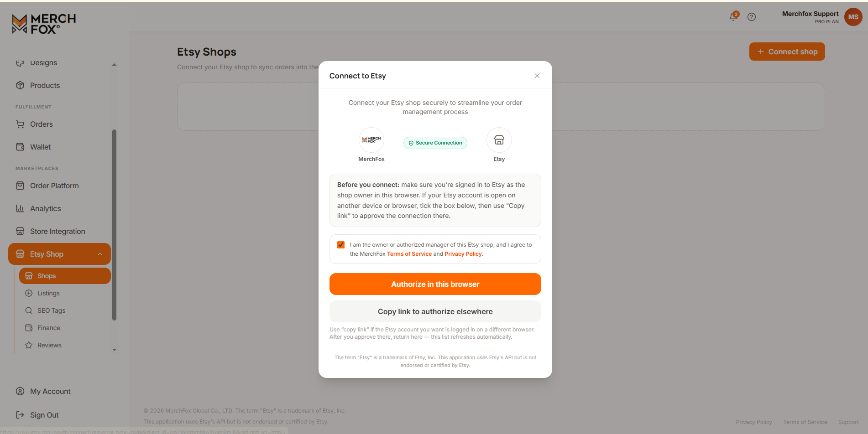Close the Connect to Etsy dialog
This screenshot has height=434, width=868.
pos(537,76)
